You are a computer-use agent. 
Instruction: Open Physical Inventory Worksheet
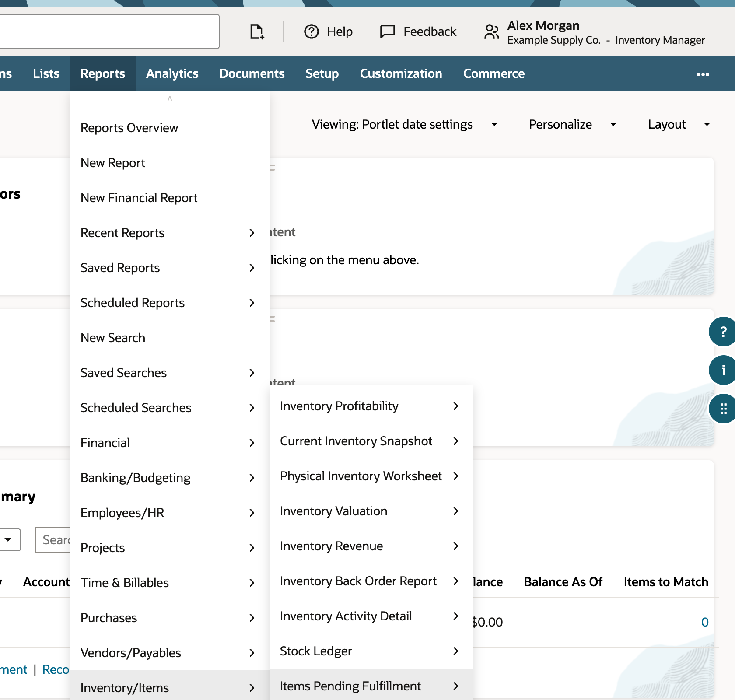[371, 476]
